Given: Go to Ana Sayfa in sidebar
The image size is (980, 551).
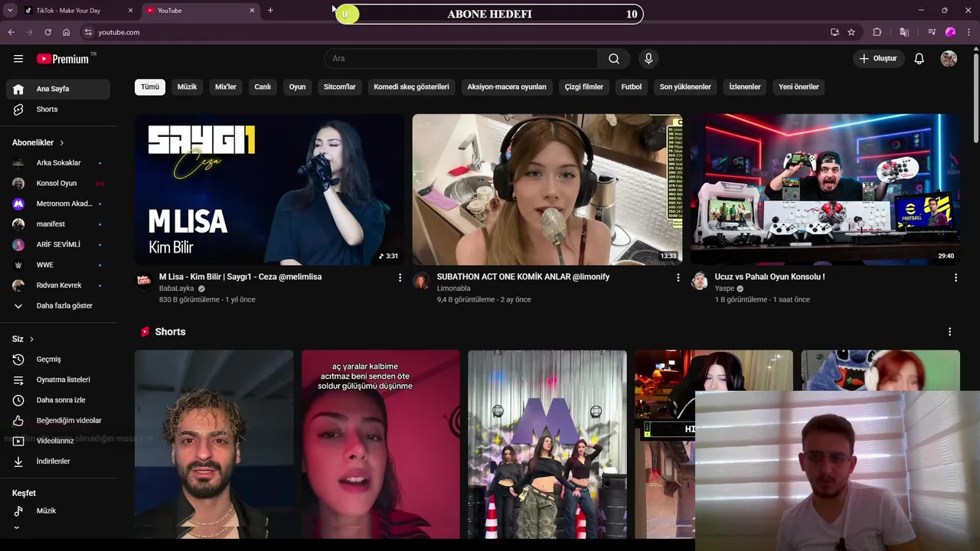Looking at the screenshot, I should [x=58, y=89].
